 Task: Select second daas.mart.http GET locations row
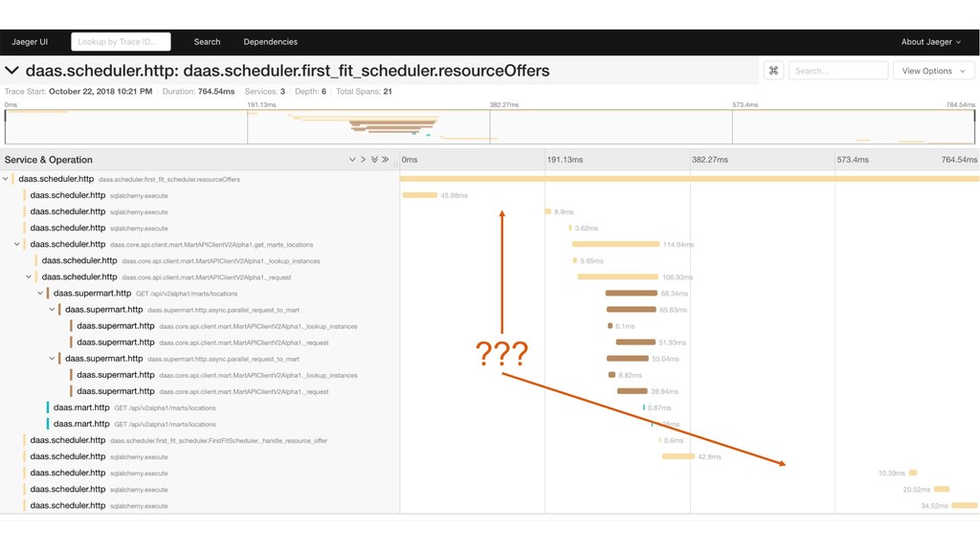[x=200, y=424]
